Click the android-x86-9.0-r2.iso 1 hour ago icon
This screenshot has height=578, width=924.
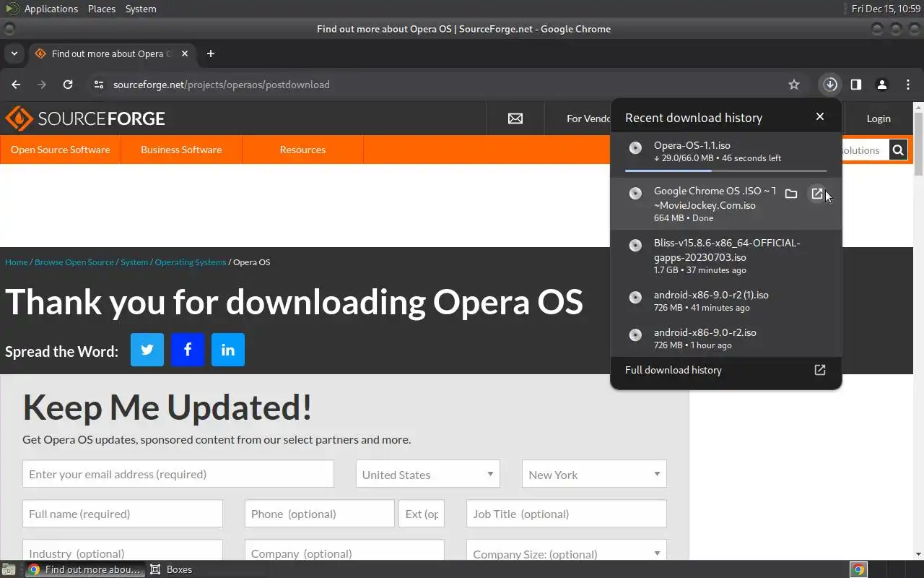636,335
